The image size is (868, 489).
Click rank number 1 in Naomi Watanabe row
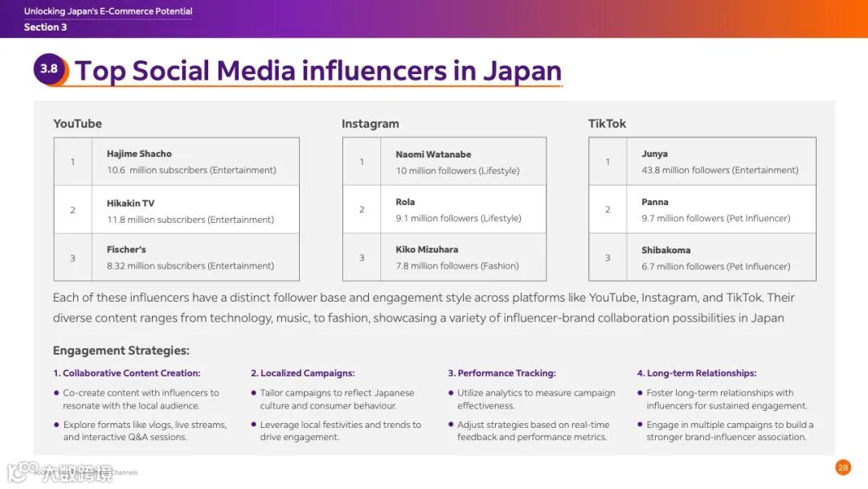362,162
